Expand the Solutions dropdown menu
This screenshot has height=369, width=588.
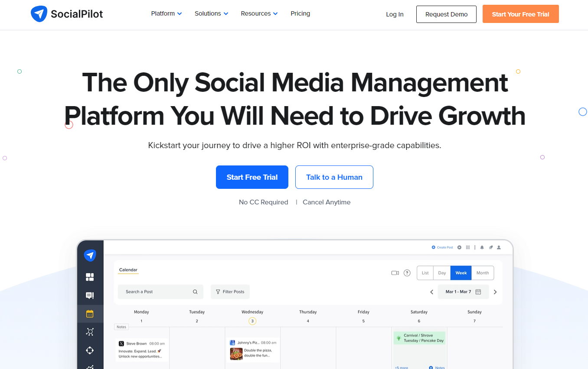(x=211, y=14)
